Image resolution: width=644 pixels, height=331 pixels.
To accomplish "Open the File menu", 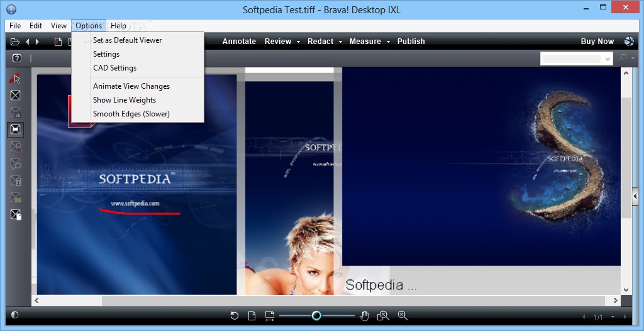I will [x=15, y=26].
